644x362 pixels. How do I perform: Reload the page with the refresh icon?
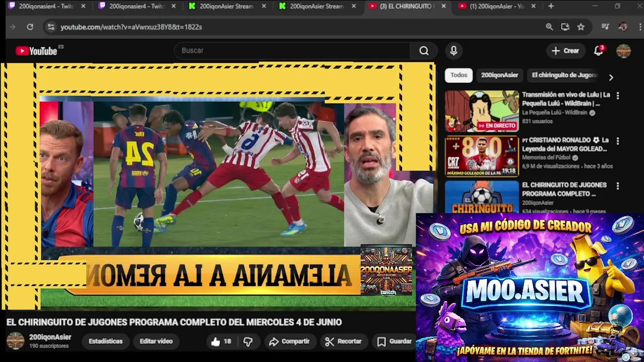pos(30,27)
